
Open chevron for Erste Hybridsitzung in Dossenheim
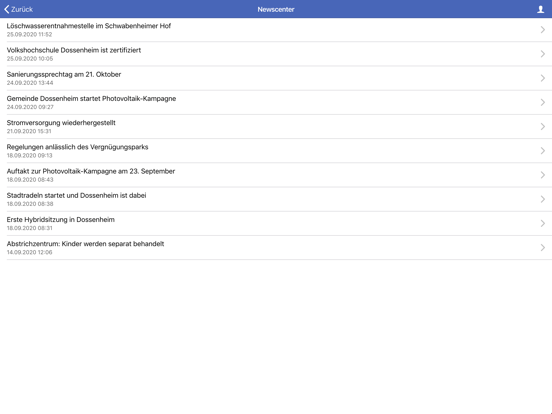click(542, 224)
